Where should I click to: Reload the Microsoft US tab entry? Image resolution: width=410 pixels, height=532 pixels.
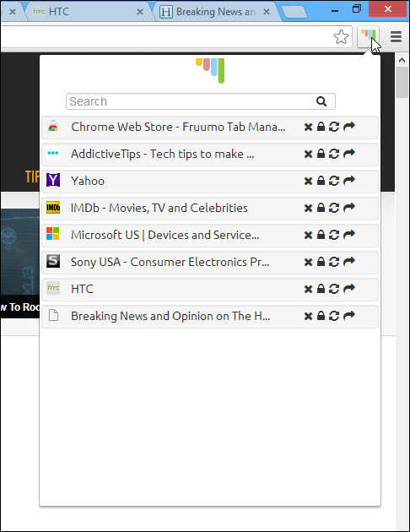tap(334, 235)
